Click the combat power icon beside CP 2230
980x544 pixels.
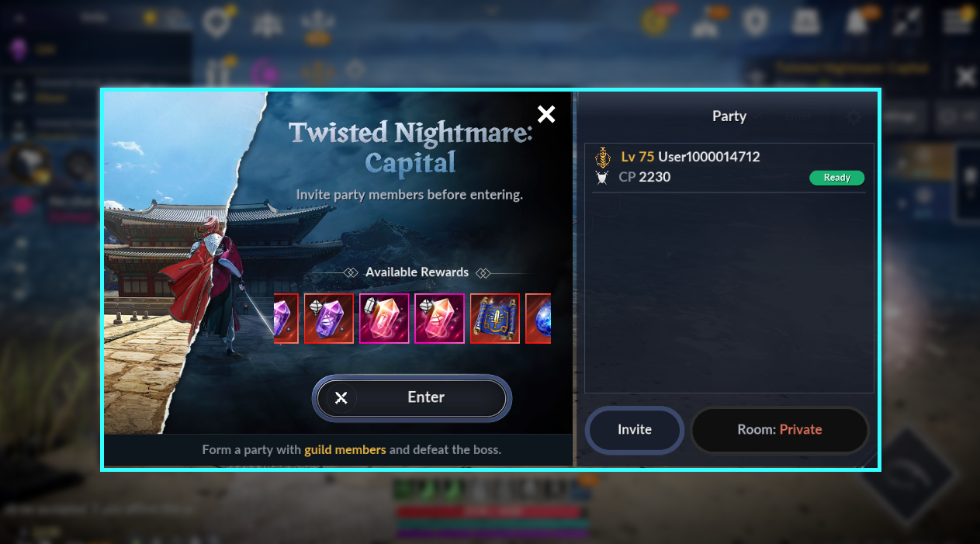(602, 178)
